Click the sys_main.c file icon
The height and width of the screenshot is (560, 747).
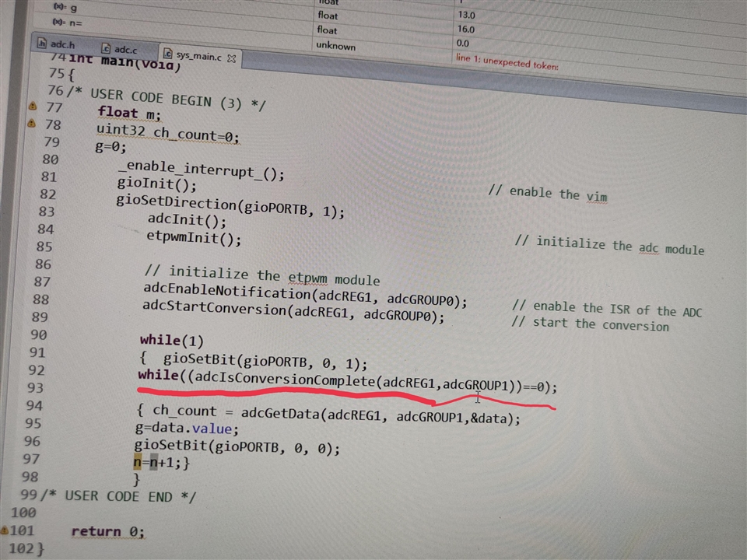tap(167, 54)
